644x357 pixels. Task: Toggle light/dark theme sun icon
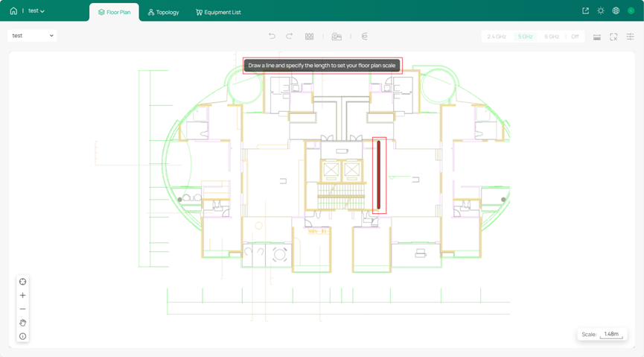coord(601,11)
